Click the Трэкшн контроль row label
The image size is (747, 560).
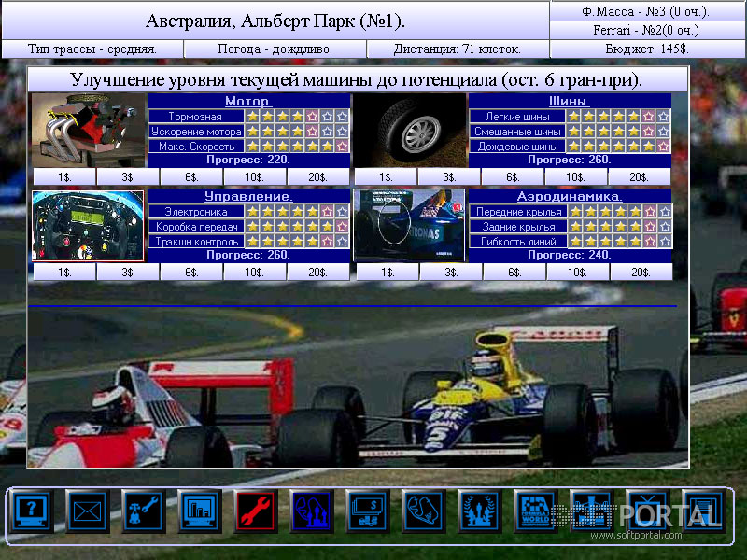(x=196, y=242)
